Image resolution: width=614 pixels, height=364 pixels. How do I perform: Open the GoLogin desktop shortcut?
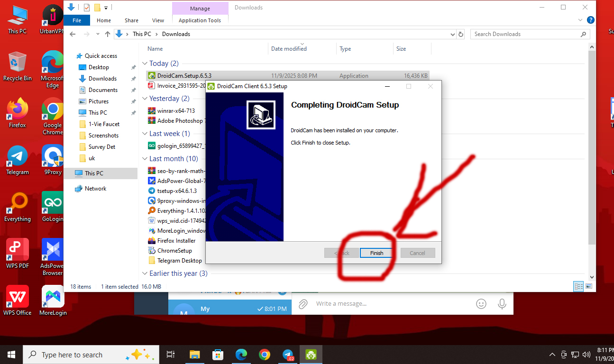(53, 207)
